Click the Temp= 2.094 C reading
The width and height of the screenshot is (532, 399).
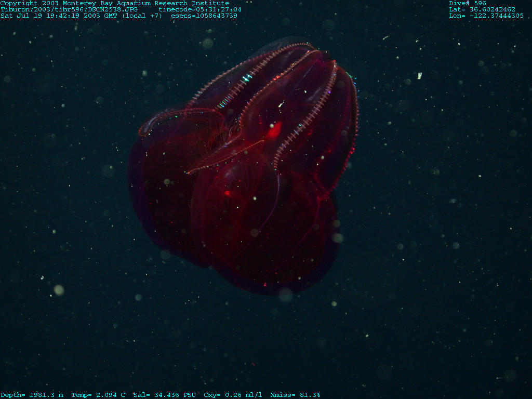click(x=98, y=395)
